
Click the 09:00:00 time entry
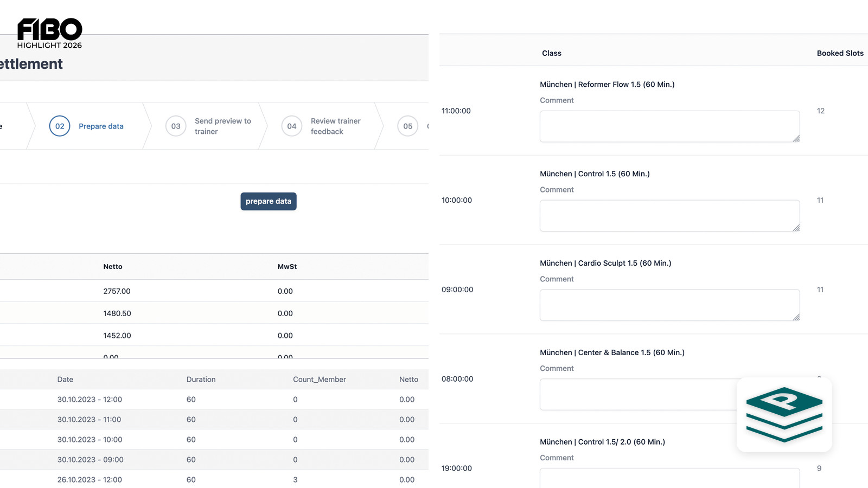[x=457, y=290]
